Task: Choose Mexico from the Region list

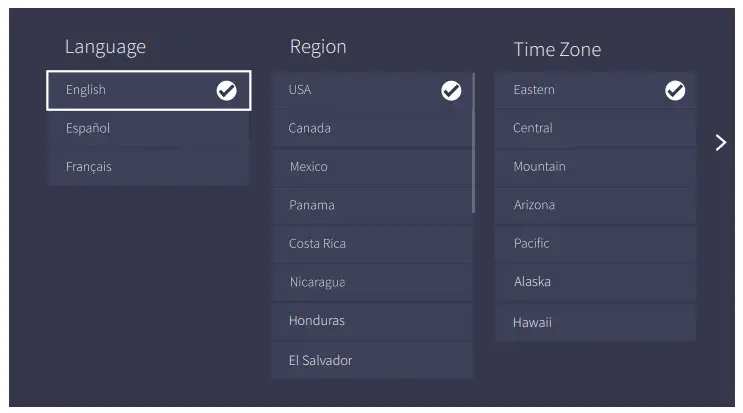Action: (372, 167)
